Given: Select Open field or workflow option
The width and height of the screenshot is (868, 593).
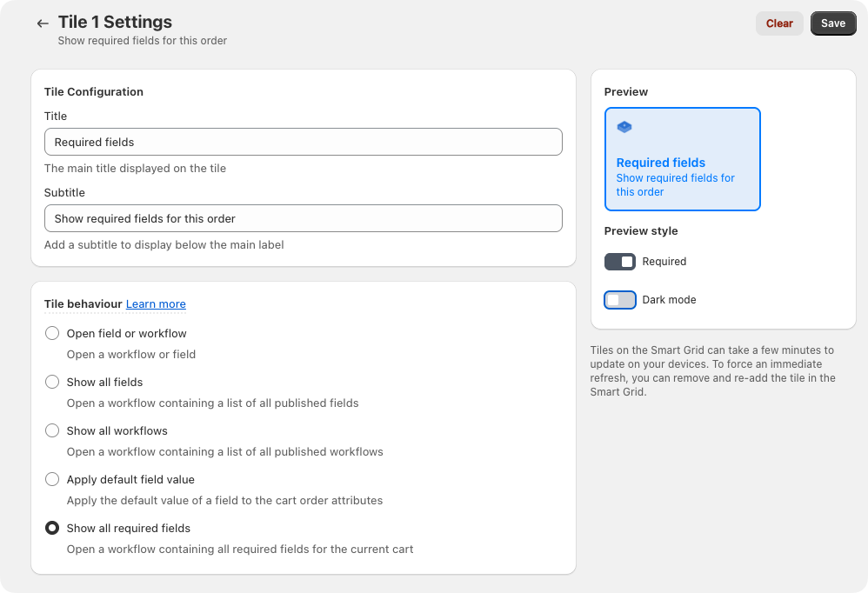Looking at the screenshot, I should (52, 334).
